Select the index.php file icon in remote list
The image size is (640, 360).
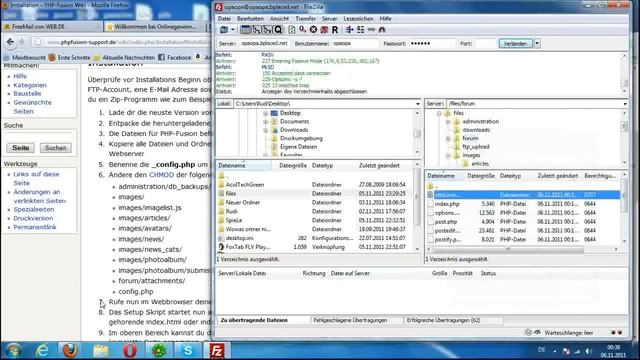(x=430, y=204)
